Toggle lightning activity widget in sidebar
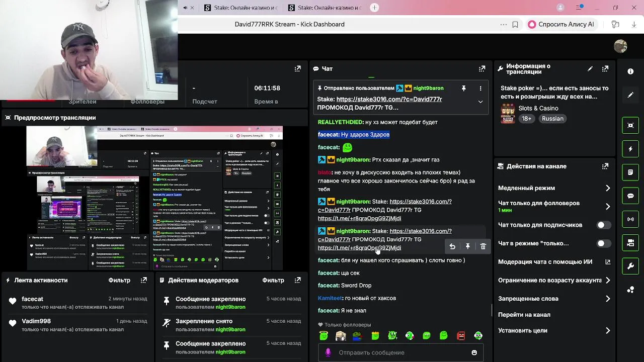This screenshot has height=362, width=644. click(x=630, y=149)
